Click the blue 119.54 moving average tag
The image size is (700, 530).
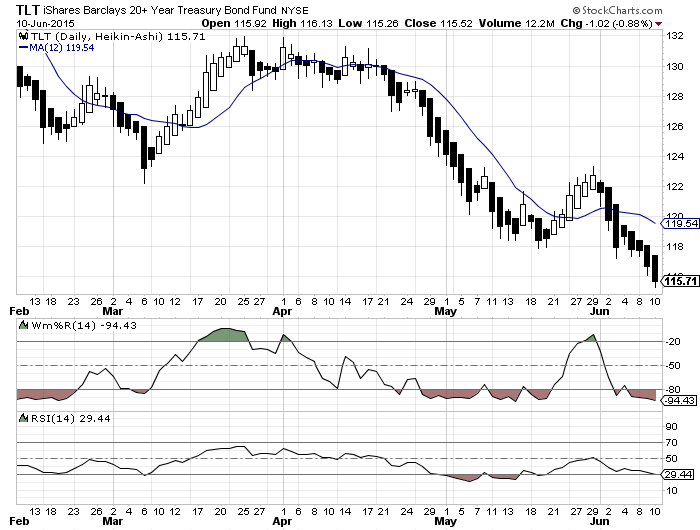[678, 224]
